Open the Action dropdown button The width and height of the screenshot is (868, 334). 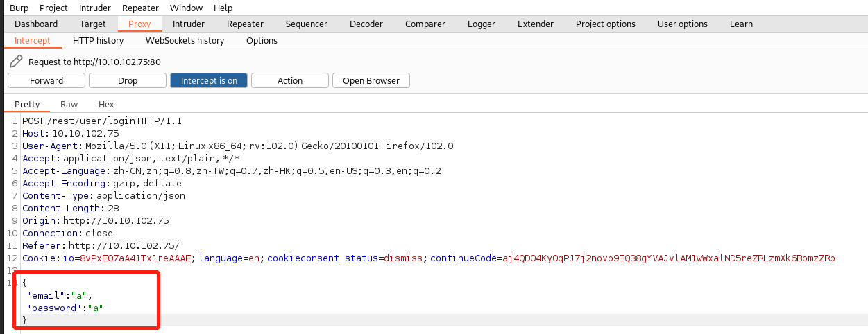[x=289, y=80]
